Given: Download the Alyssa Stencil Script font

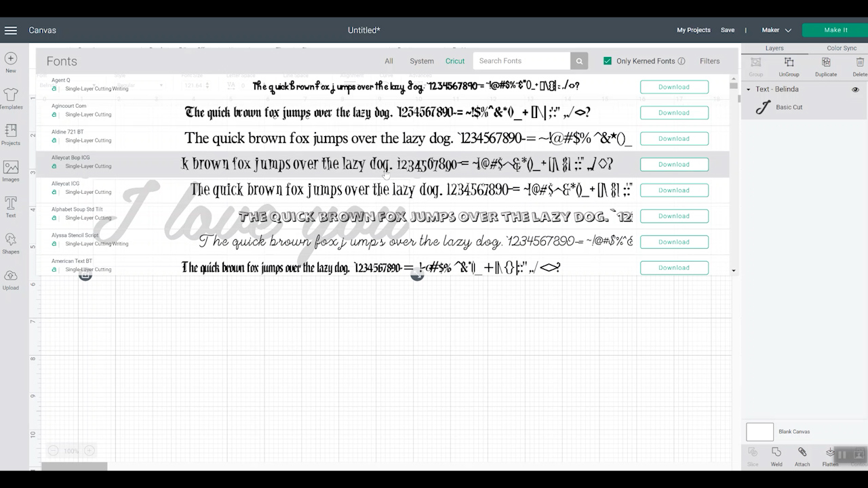Looking at the screenshot, I should 674,241.
